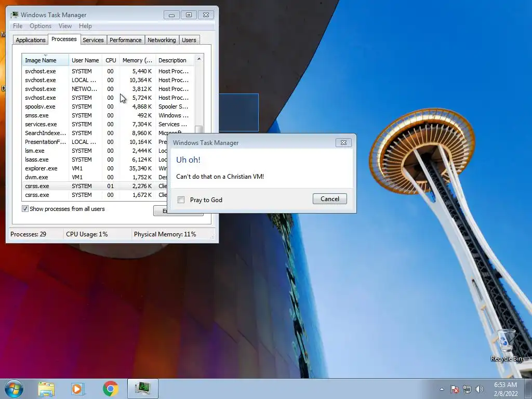Click Physical Memory: 11% status entry
532x399 pixels.
(165, 234)
